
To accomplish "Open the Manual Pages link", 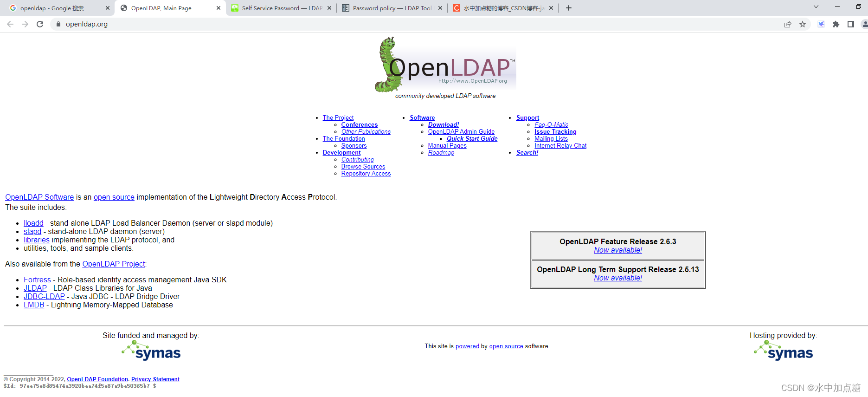I will (447, 146).
